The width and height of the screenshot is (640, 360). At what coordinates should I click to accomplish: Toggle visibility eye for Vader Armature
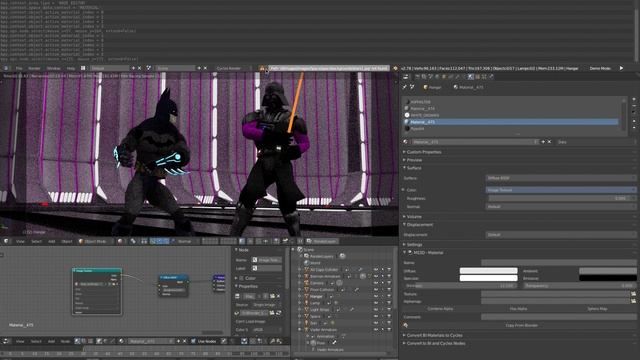[376, 329]
